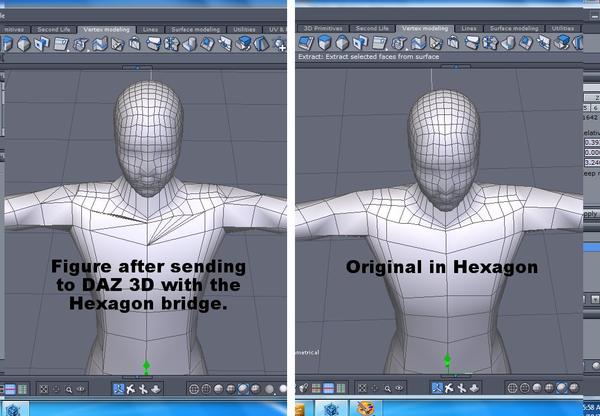Open Utilities tab in DAZ bridge figure window
The height and width of the screenshot is (416, 600).
pos(244,29)
